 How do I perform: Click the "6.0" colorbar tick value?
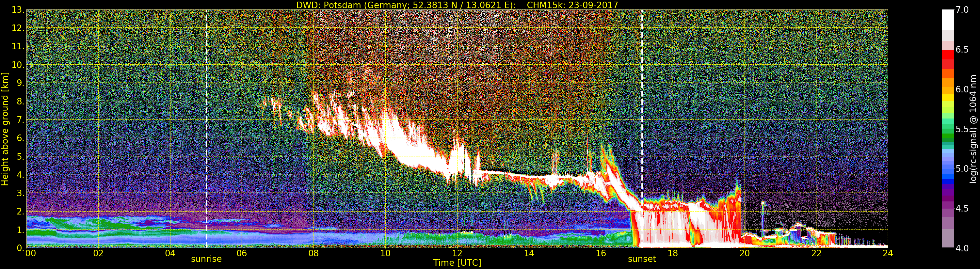(962, 89)
